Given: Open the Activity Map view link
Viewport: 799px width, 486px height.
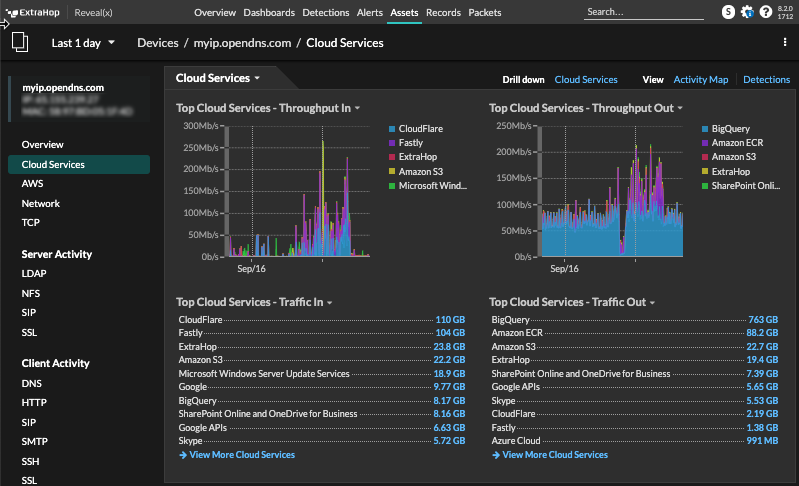Looking at the screenshot, I should (701, 79).
